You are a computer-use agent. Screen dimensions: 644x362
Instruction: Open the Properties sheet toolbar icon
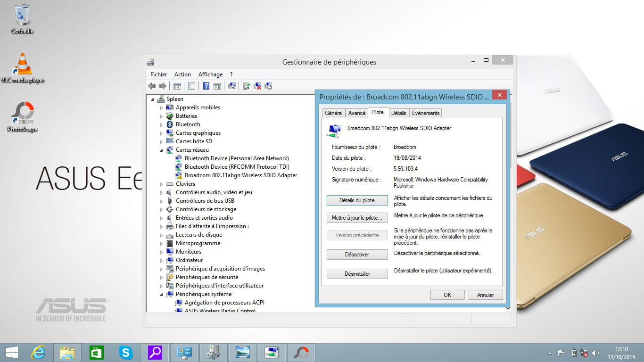click(x=192, y=86)
